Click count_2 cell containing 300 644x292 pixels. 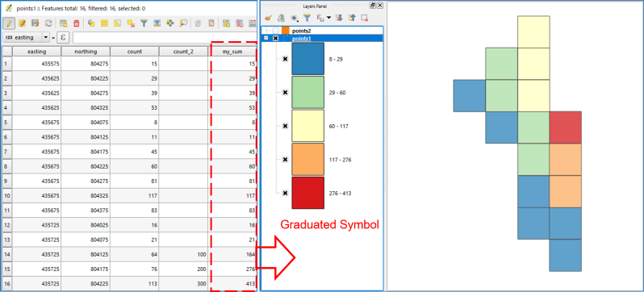[x=183, y=283]
